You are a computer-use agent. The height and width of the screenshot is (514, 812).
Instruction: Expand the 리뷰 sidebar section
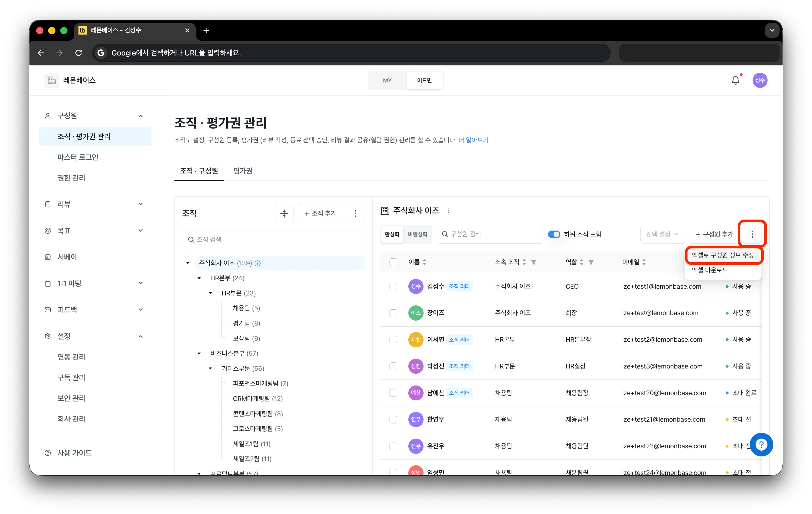141,204
